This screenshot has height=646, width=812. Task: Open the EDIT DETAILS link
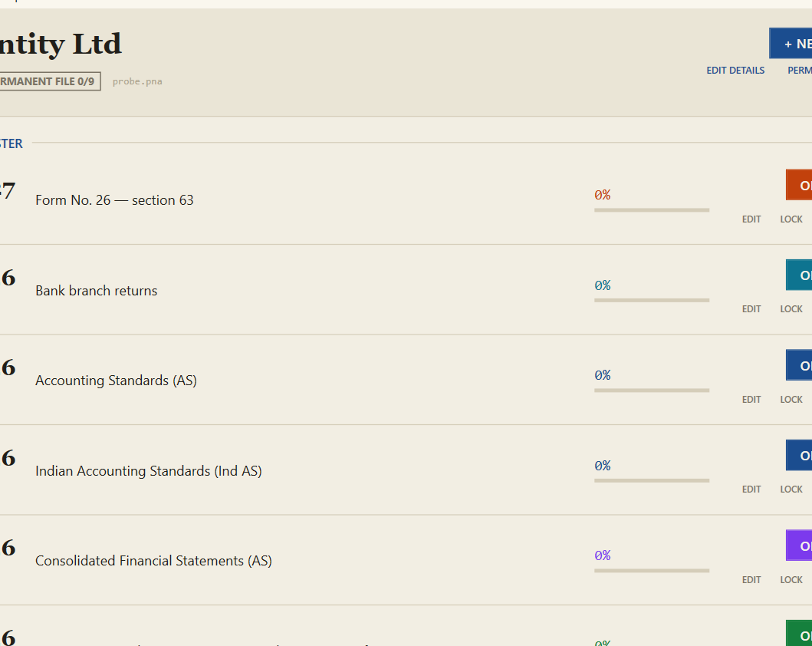(735, 71)
